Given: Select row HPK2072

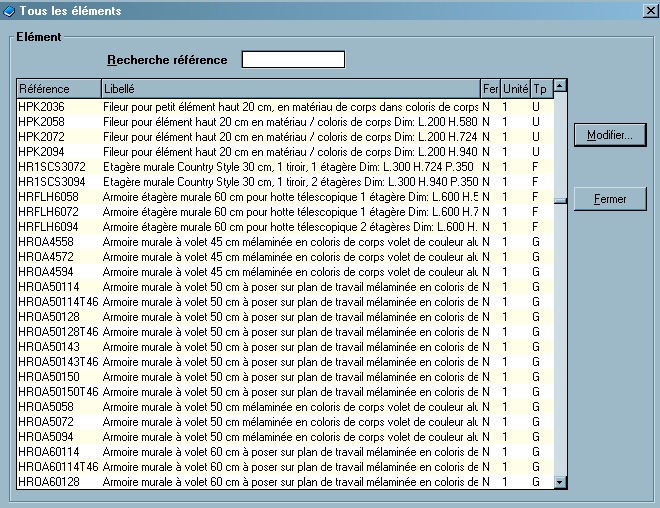Looking at the screenshot, I should click(x=285, y=137).
